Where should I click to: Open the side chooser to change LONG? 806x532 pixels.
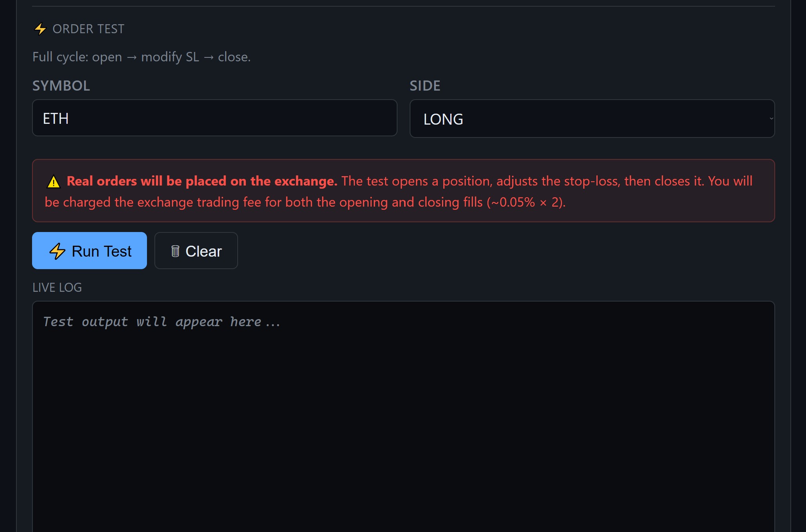tap(592, 118)
